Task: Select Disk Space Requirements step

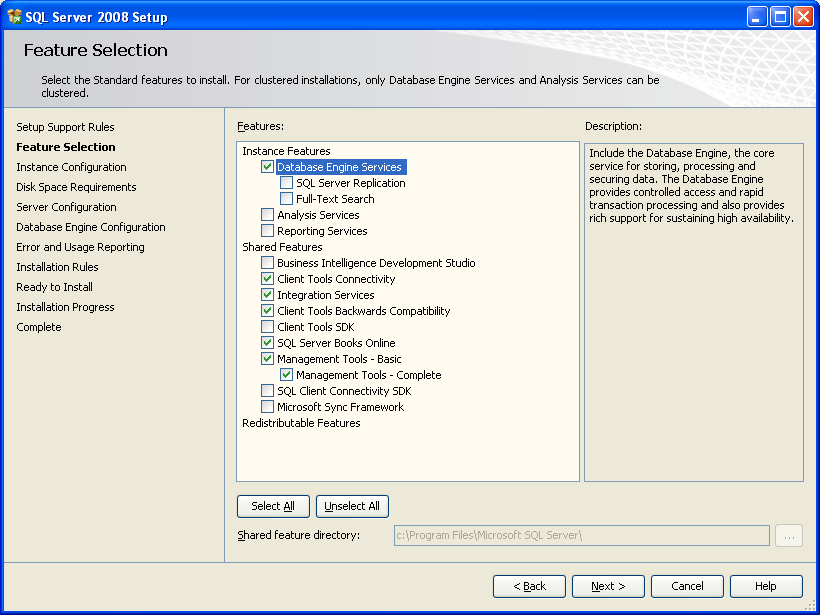Action: (x=76, y=187)
